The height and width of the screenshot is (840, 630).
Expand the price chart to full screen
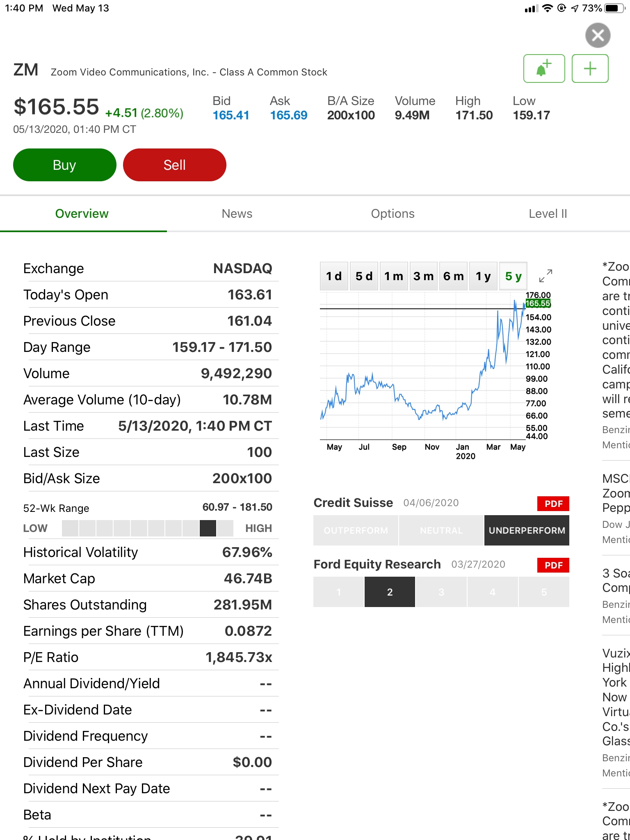point(546,276)
